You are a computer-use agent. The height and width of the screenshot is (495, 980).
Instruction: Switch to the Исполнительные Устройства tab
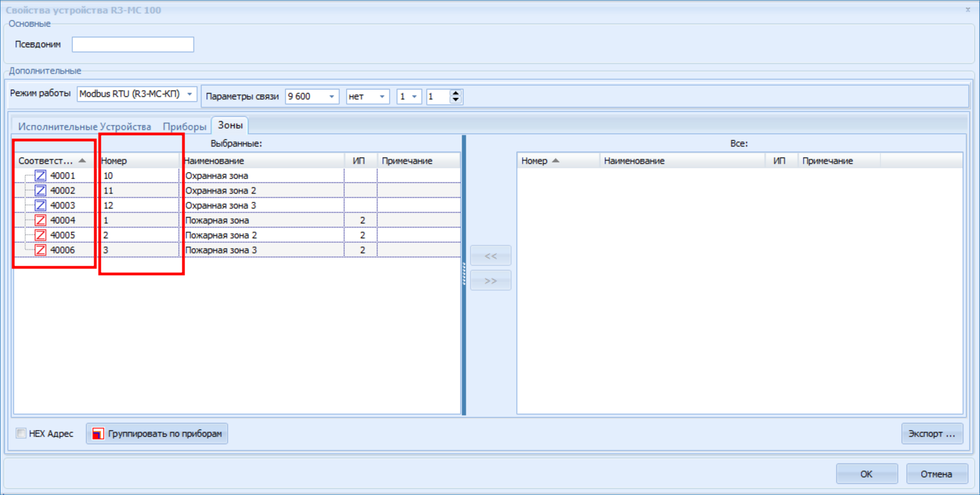84,127
